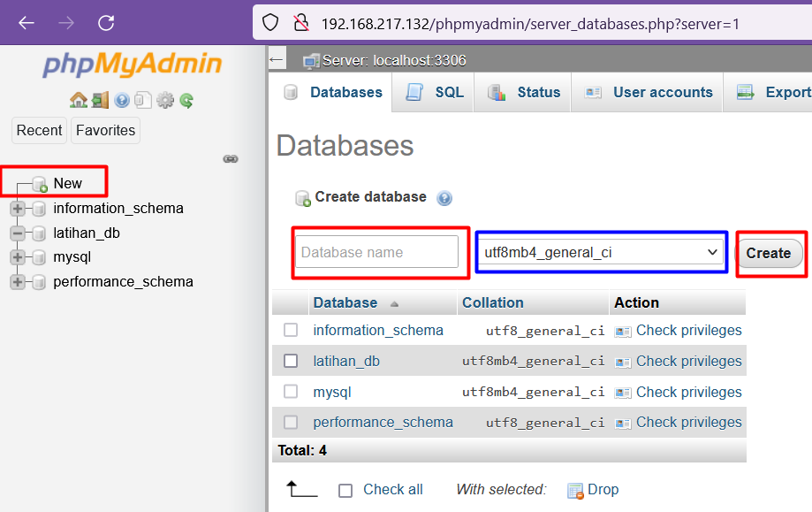Click the phpMyAdmin logo
Image resolution: width=812 pixels, height=512 pixels.
[x=132, y=65]
